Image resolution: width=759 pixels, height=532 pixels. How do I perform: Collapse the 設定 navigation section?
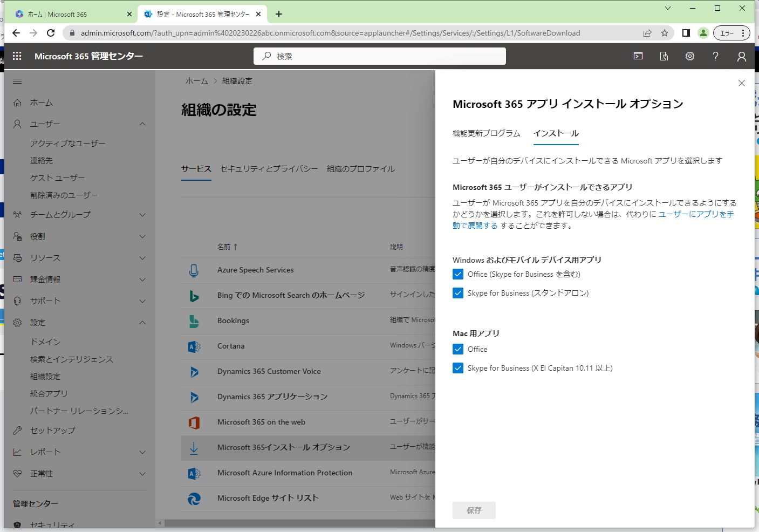[142, 323]
